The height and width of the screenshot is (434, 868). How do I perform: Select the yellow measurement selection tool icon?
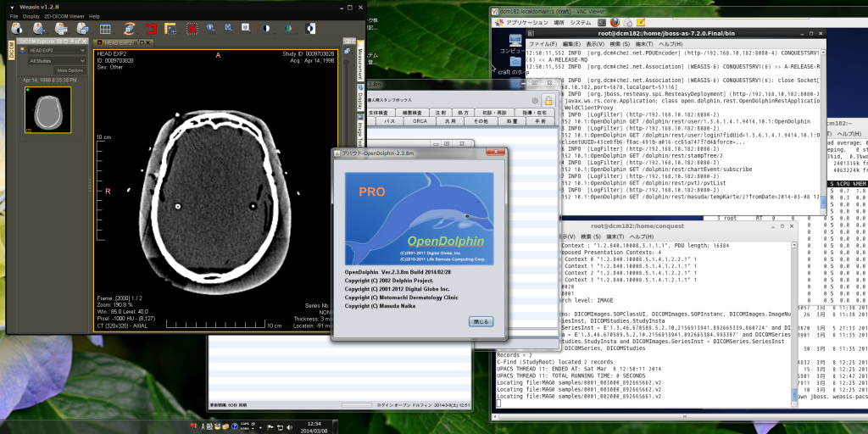point(171,28)
